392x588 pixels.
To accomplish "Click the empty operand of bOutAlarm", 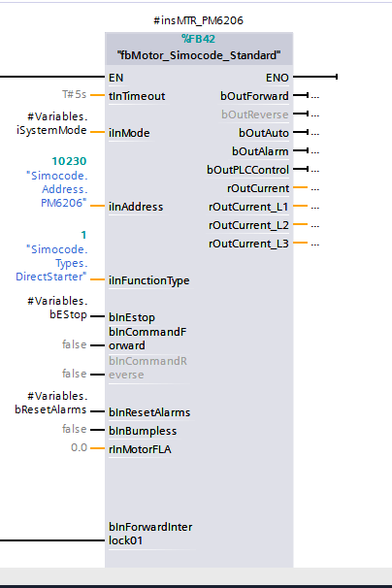I will (x=315, y=151).
